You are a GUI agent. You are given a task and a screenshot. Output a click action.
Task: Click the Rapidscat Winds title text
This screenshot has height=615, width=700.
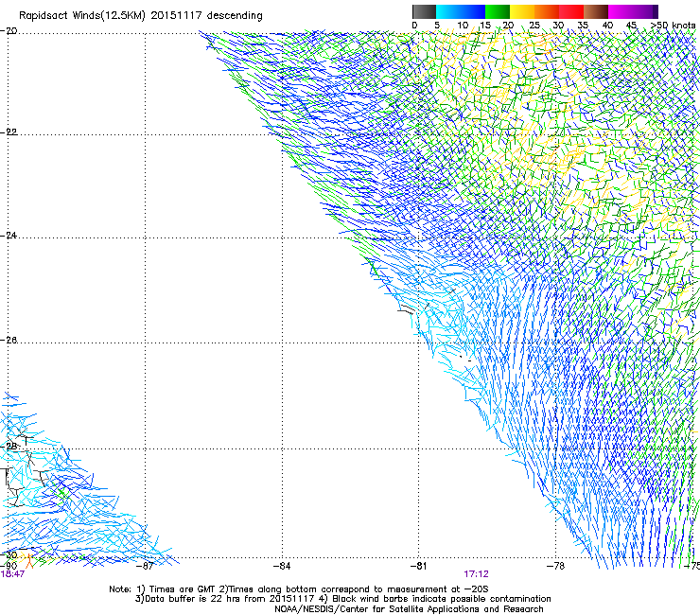[141, 16]
